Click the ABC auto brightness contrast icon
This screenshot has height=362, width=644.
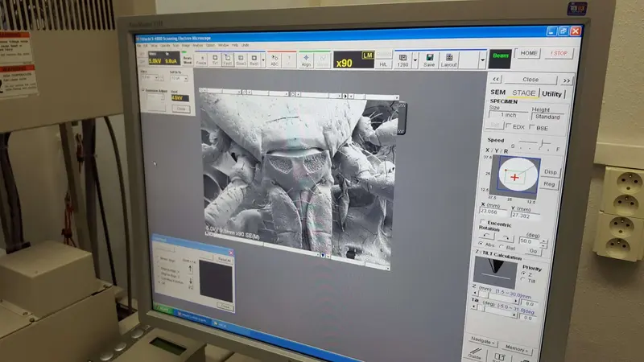(x=275, y=60)
